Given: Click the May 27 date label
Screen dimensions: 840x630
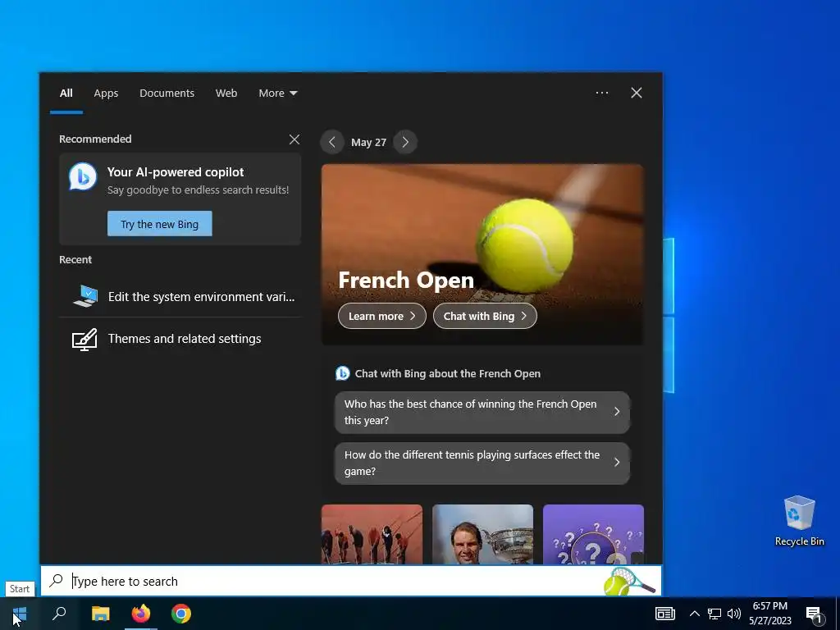Looking at the screenshot, I should (x=368, y=143).
